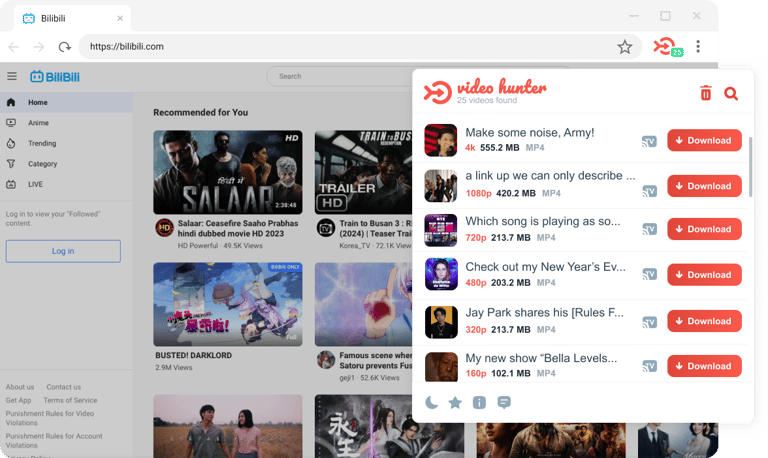Select Category in the sidebar
The image size is (768, 458).
point(66,164)
